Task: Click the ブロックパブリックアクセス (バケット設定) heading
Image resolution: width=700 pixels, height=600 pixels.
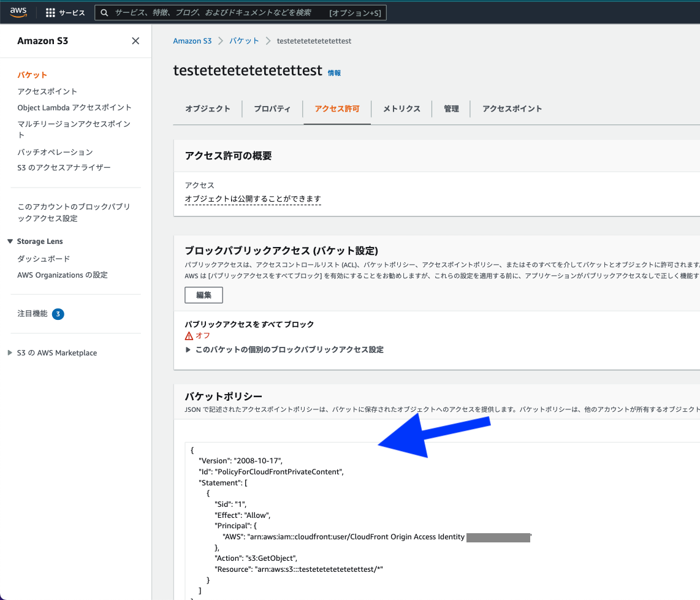Action: click(281, 251)
